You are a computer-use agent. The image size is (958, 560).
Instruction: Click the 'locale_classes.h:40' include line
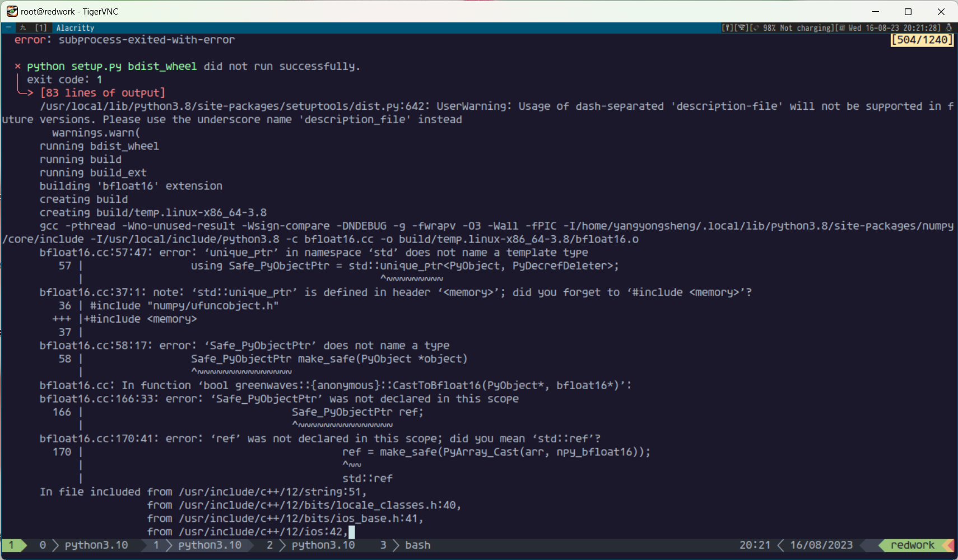(304, 505)
